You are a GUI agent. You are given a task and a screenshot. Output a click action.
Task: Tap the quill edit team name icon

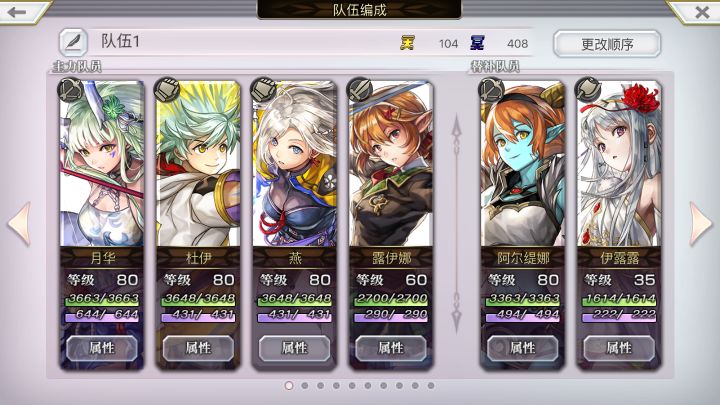73,42
